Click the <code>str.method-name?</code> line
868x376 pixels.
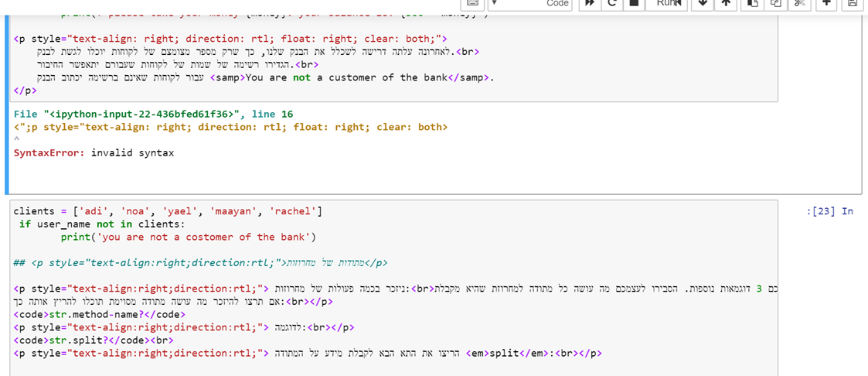(x=100, y=315)
